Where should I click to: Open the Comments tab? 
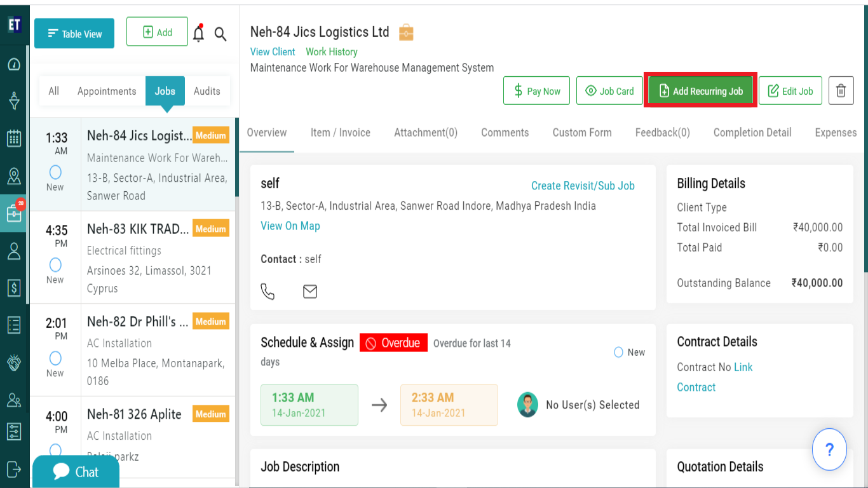[x=505, y=132]
